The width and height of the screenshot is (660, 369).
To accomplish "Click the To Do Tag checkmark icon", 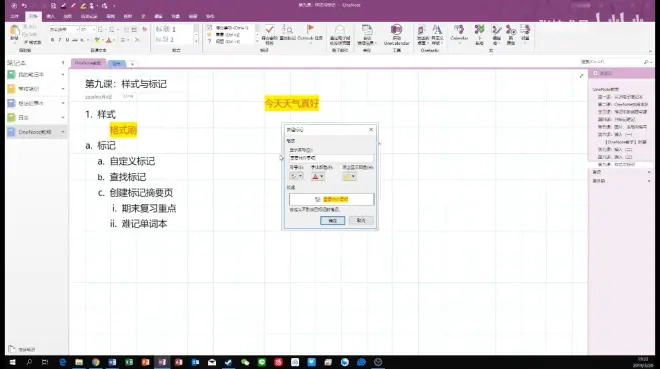I will pyautogui.click(x=269, y=29).
